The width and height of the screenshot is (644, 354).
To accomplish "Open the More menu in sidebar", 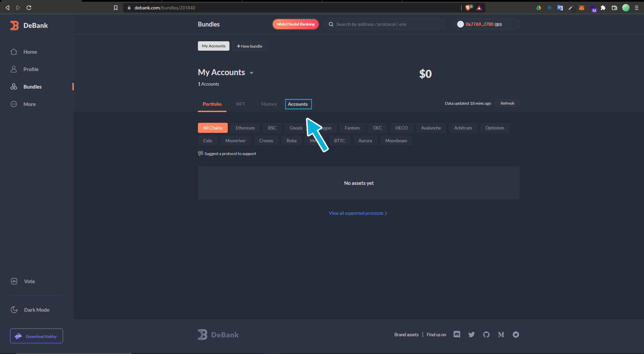I will 29,104.
